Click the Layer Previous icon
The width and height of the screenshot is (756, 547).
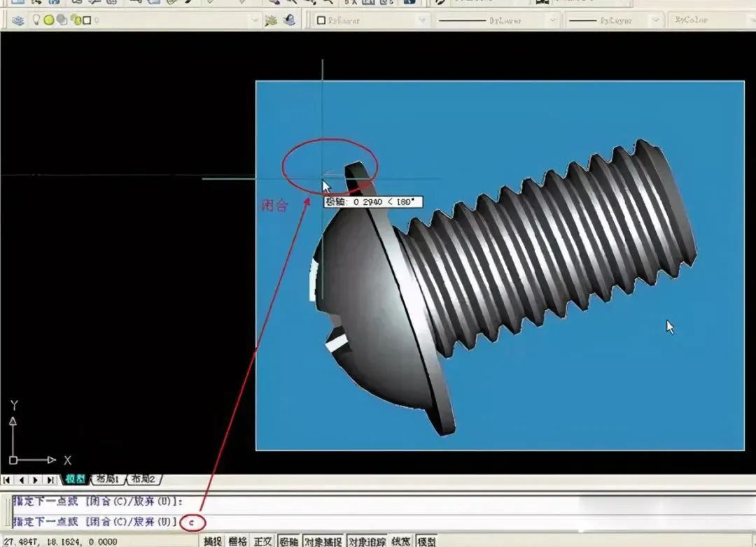click(x=289, y=20)
